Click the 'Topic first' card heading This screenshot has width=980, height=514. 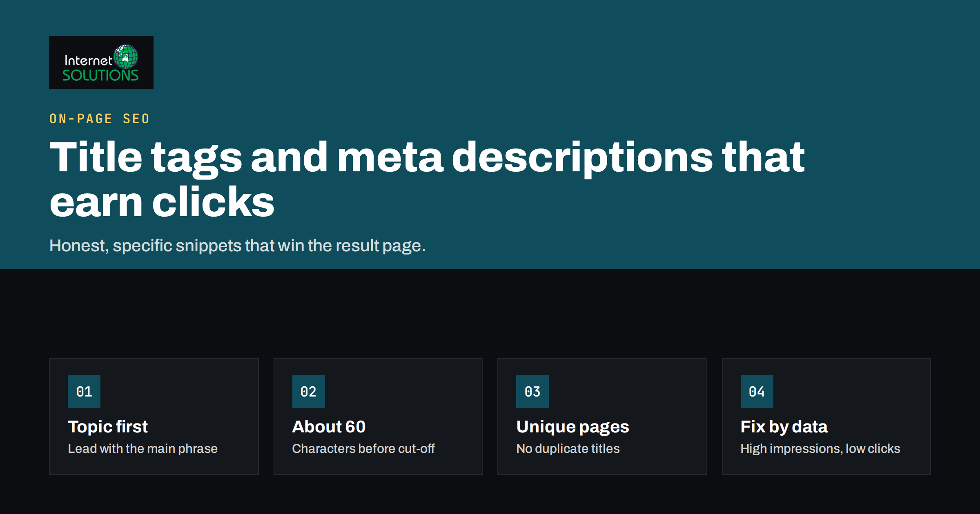coord(108,427)
